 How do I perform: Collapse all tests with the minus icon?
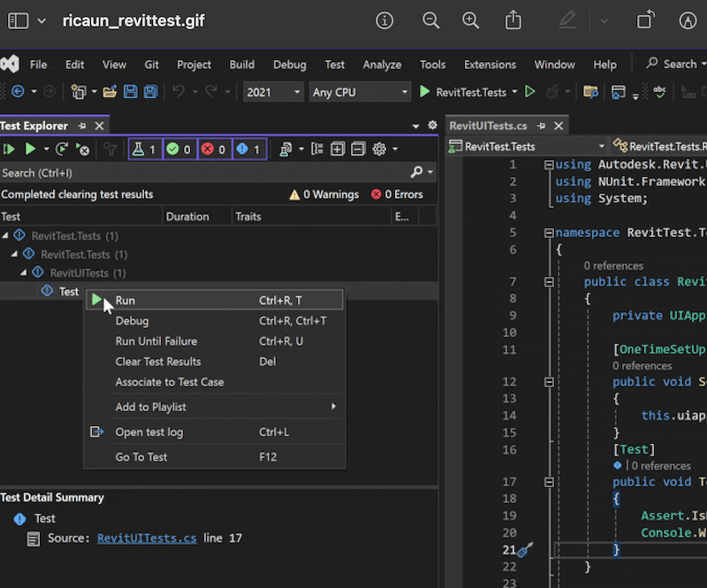[x=358, y=149]
